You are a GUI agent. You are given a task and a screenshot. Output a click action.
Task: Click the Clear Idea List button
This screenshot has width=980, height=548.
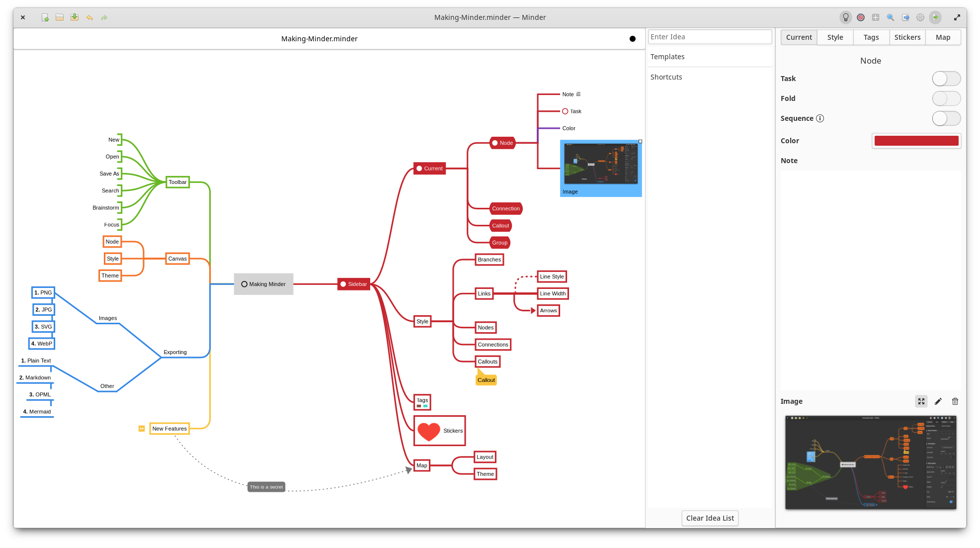coord(710,518)
